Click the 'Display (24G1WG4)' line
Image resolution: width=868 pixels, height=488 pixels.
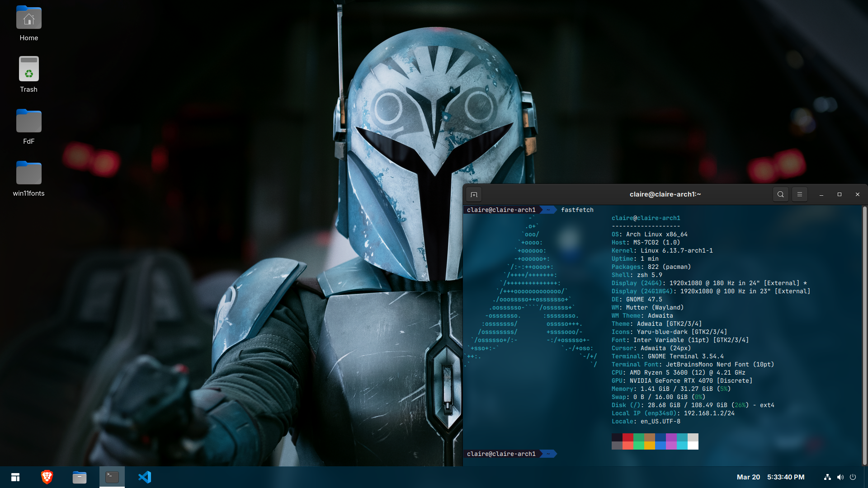[x=711, y=291]
